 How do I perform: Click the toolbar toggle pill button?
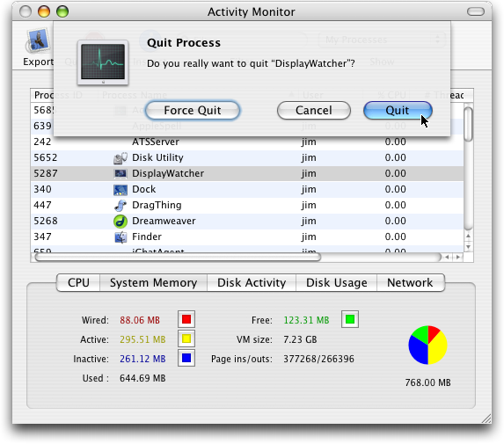475,12
